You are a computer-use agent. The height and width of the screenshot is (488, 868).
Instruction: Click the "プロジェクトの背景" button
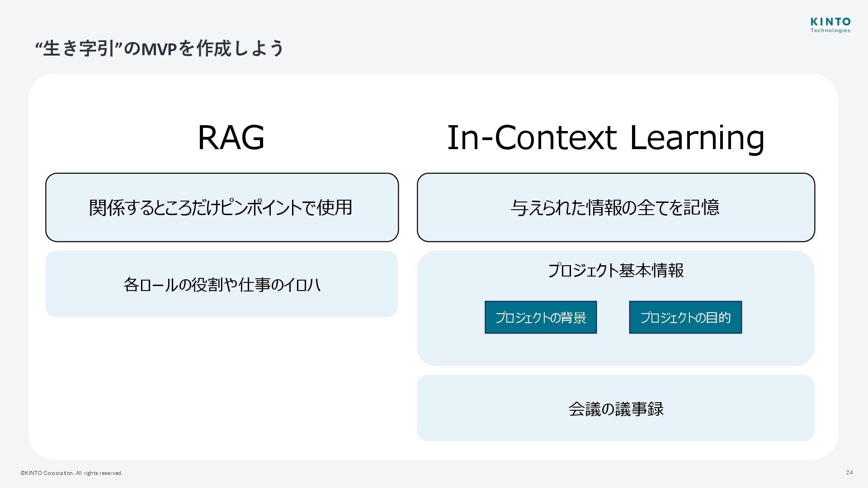click(x=541, y=318)
